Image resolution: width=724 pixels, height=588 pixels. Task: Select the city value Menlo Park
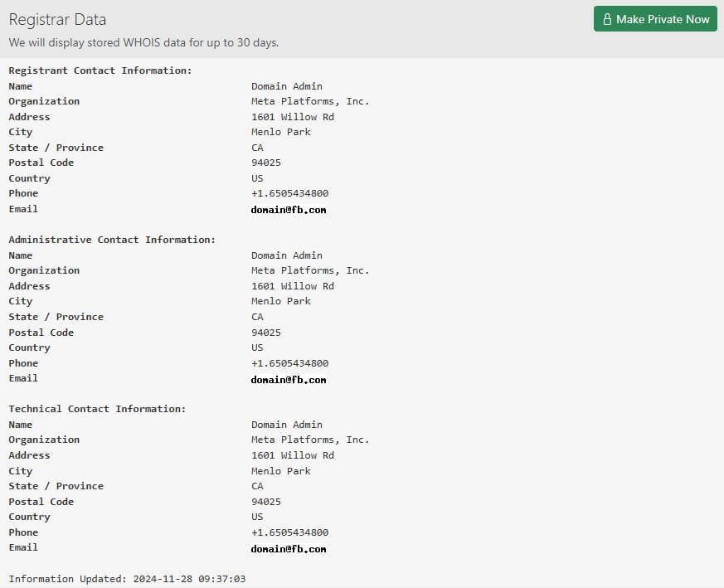click(279, 132)
